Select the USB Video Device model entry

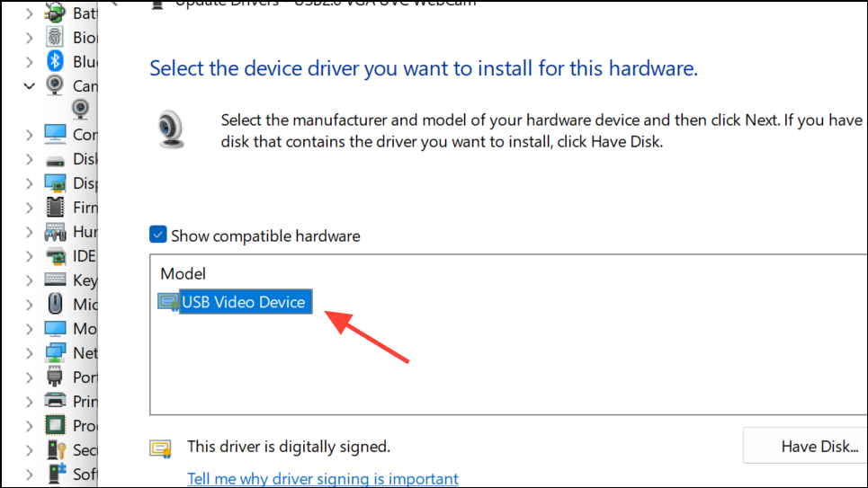coord(246,302)
